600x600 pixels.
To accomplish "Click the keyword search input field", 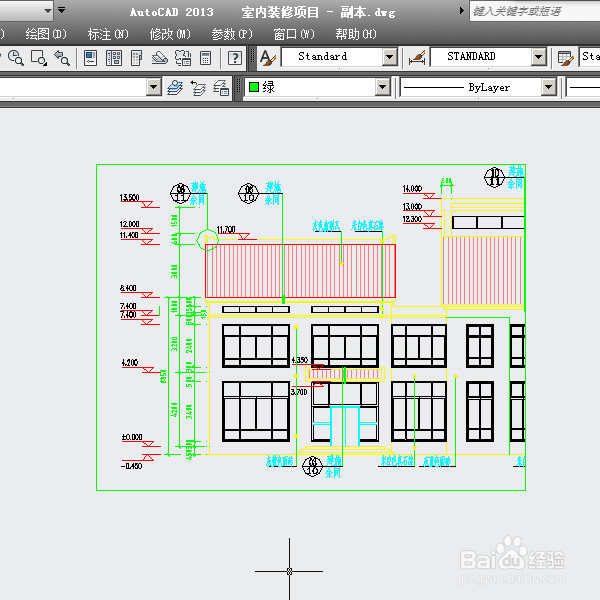I will coord(535,11).
